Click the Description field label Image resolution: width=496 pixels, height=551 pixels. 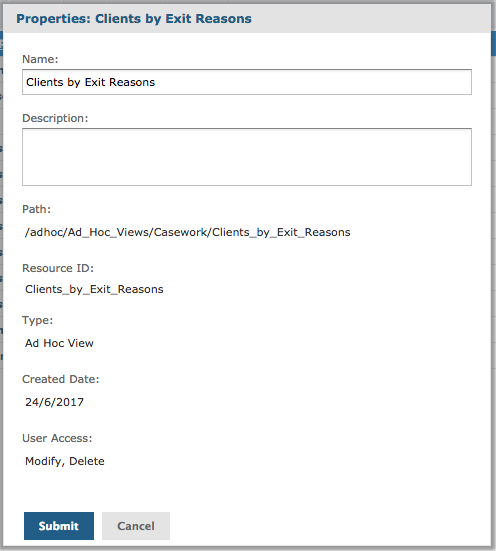point(55,118)
